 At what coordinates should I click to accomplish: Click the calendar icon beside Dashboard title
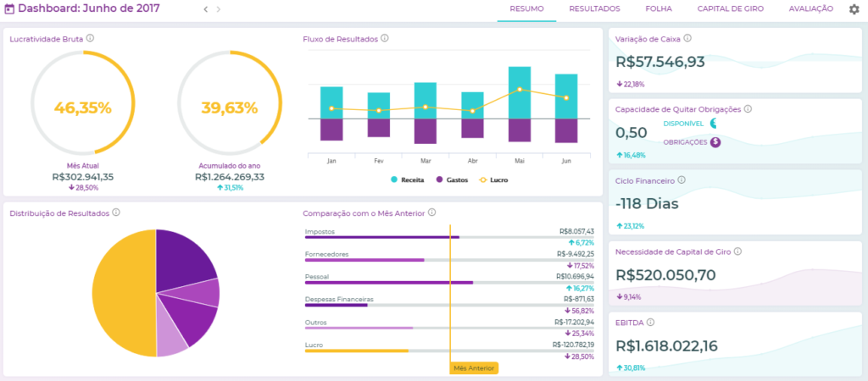(x=9, y=9)
